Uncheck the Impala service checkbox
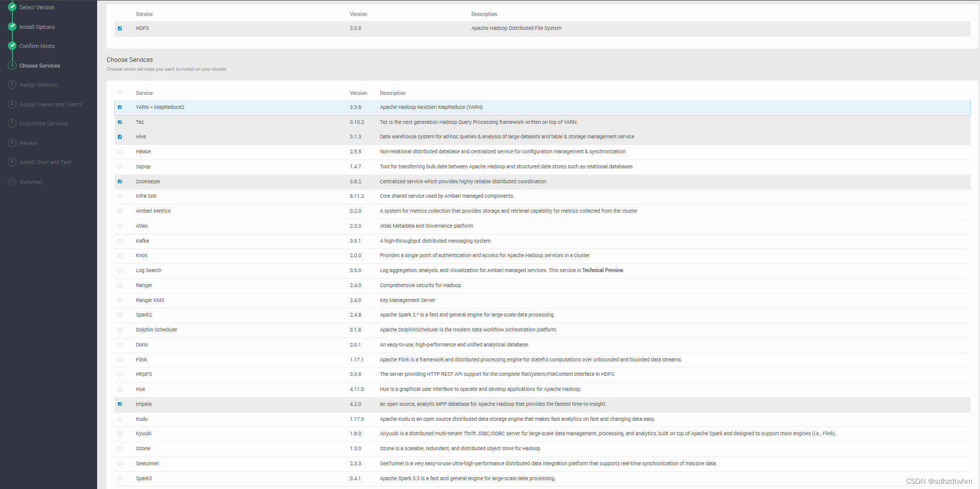 tap(120, 404)
